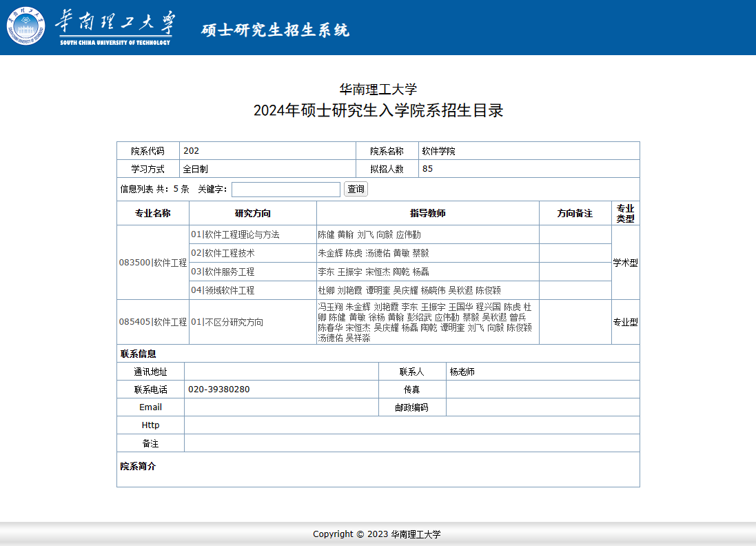Click the 专业型 program type cell

[625, 322]
